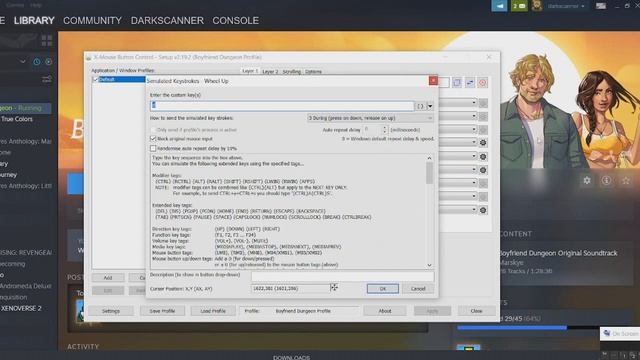Viewport: 640px width, 360px height.
Task: Expand the darkscanner account name dropdown
Action: [x=566, y=6]
